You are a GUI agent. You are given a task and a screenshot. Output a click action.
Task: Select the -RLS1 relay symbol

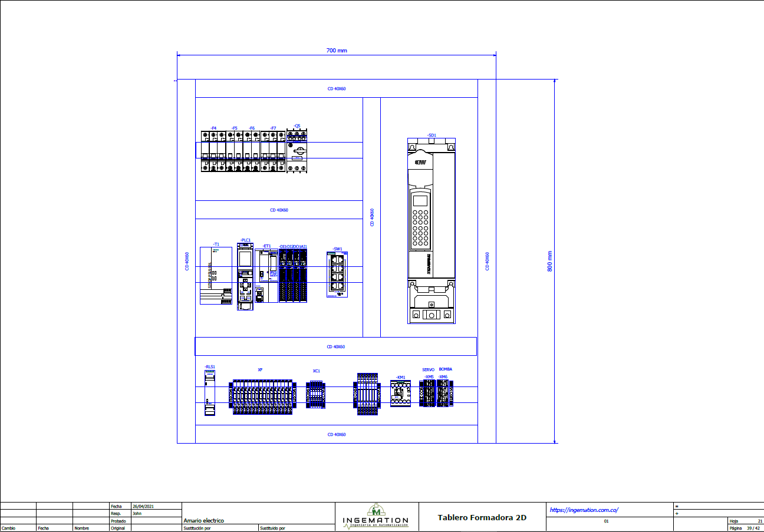click(210, 393)
